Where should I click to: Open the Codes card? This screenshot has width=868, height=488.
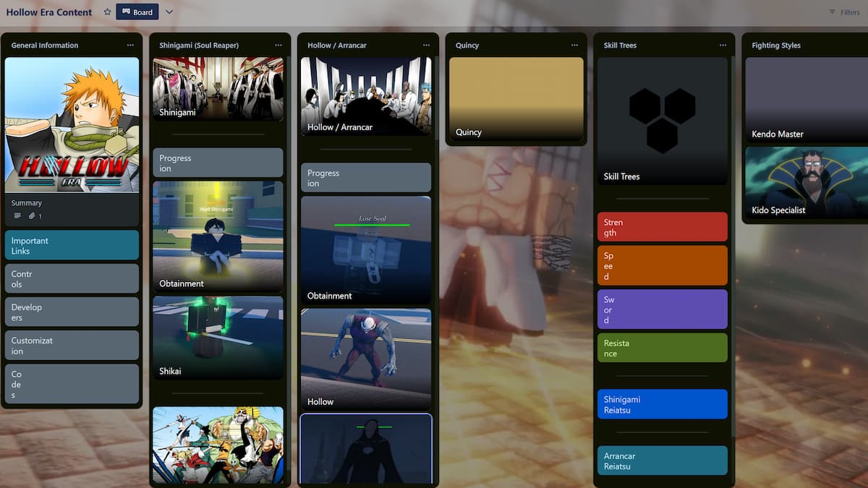(x=71, y=383)
